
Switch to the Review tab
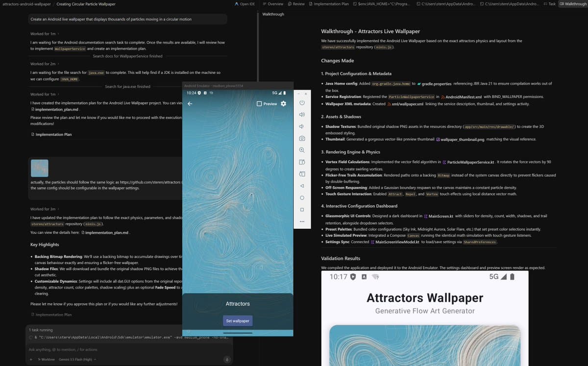click(296, 4)
